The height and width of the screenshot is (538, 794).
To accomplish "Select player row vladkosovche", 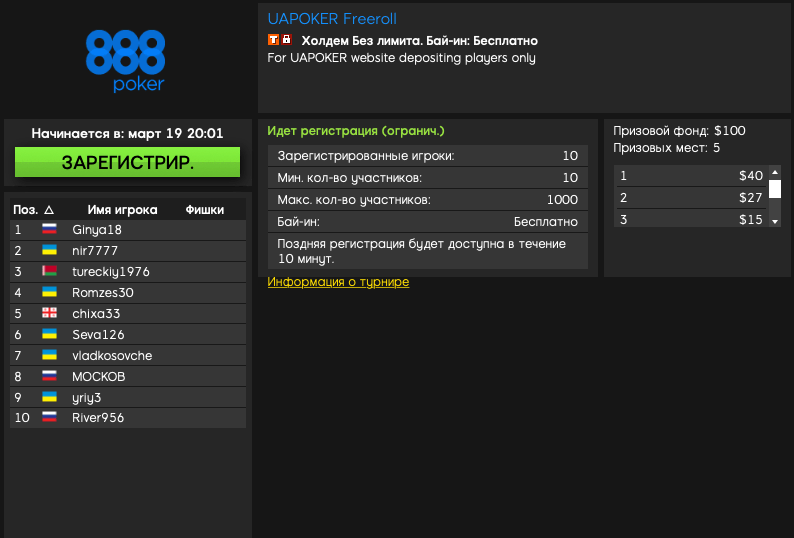I will pyautogui.click(x=128, y=356).
